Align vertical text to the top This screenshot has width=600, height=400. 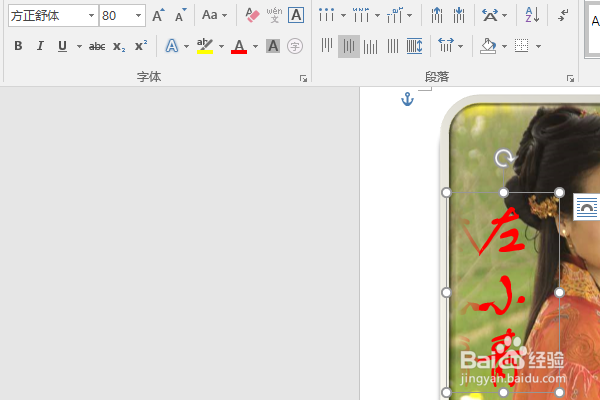[x=327, y=46]
